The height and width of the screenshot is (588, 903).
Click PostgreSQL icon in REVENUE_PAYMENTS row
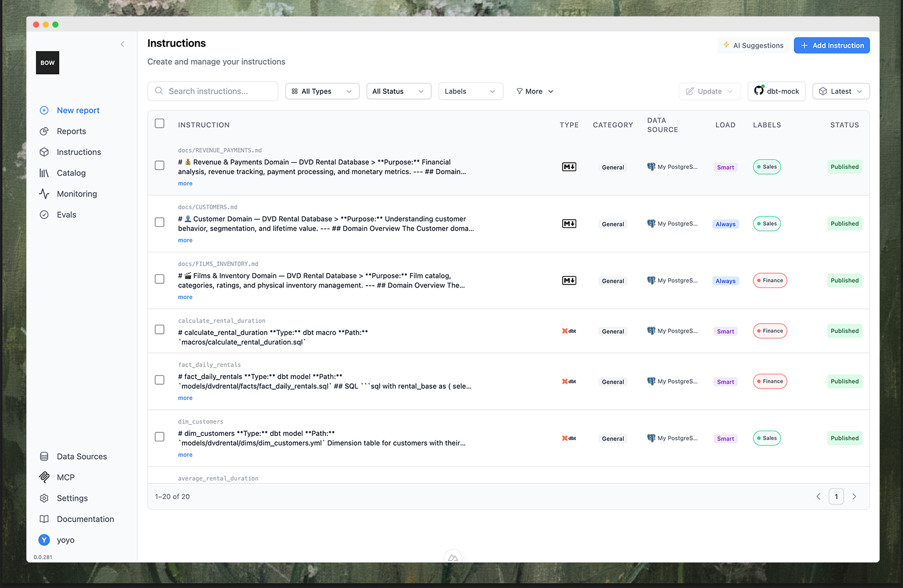[651, 167]
